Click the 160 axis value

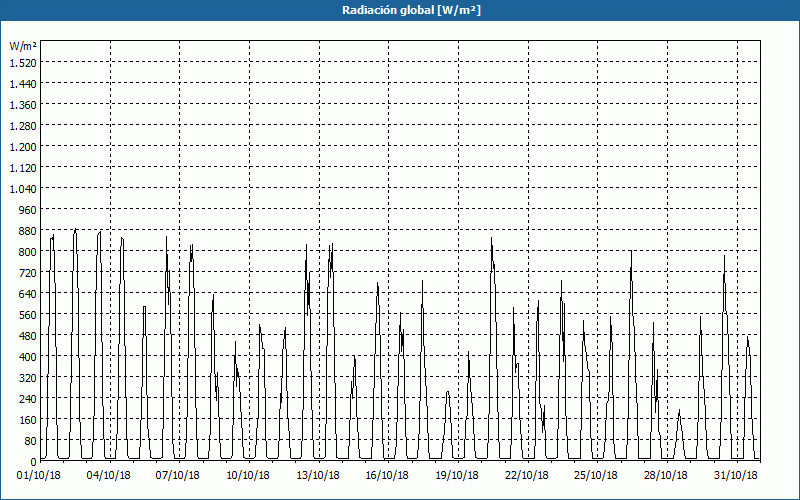(x=29, y=420)
